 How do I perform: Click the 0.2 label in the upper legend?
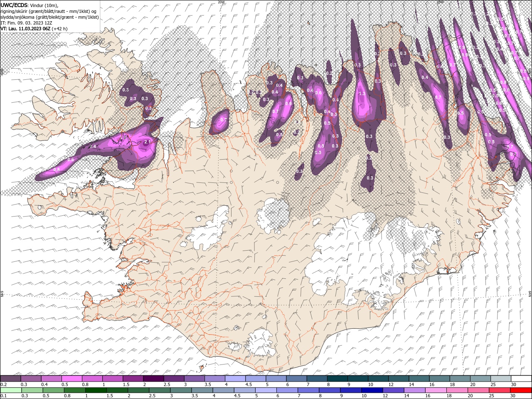[x=3, y=384]
